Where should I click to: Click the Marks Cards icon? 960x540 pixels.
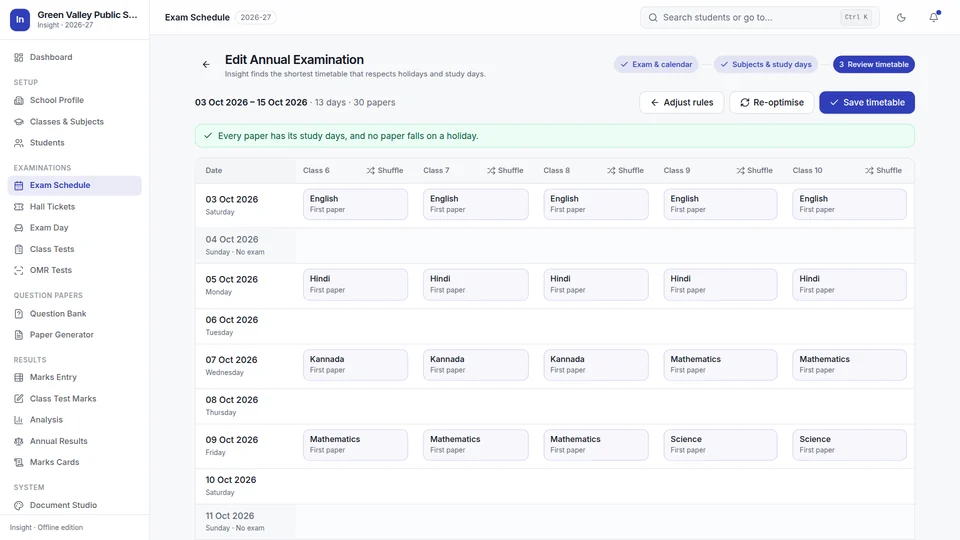pyautogui.click(x=19, y=462)
